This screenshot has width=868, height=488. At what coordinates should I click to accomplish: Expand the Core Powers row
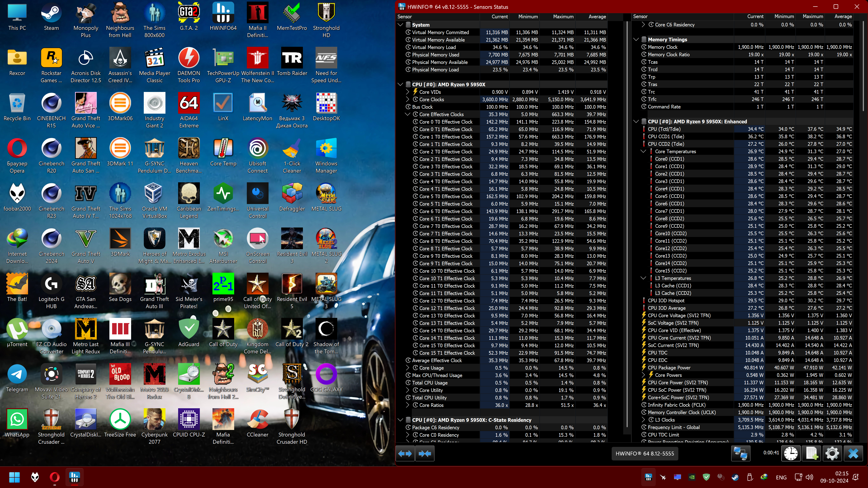click(643, 375)
